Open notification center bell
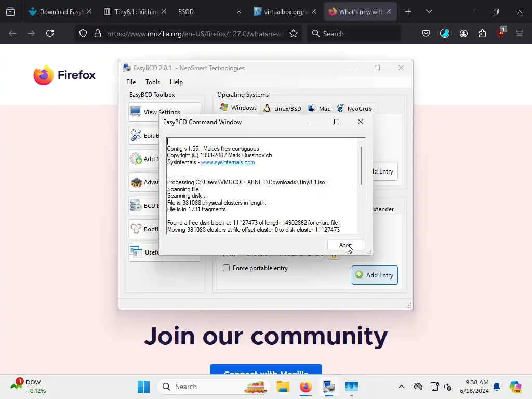Image resolution: width=532 pixels, height=399 pixels. pos(497,387)
